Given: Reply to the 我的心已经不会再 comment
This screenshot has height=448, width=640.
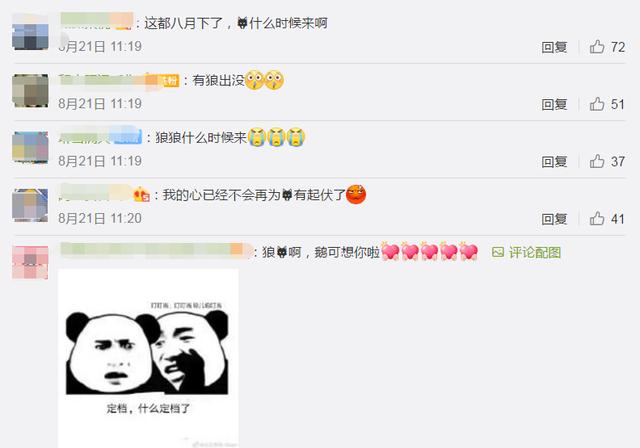Looking at the screenshot, I should (x=554, y=219).
